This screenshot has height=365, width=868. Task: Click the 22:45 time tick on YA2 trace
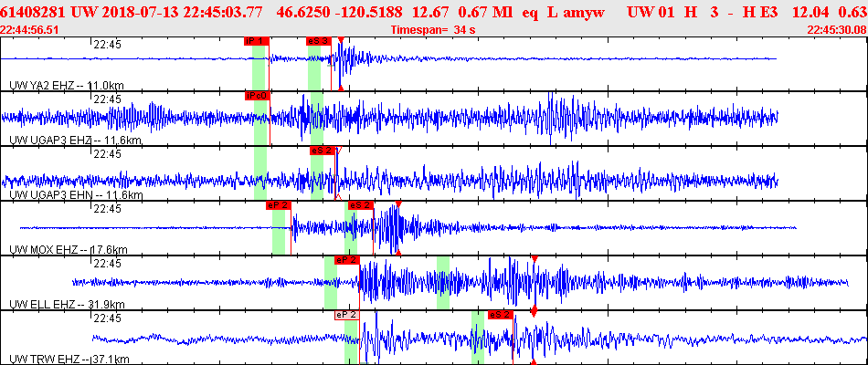(108, 45)
